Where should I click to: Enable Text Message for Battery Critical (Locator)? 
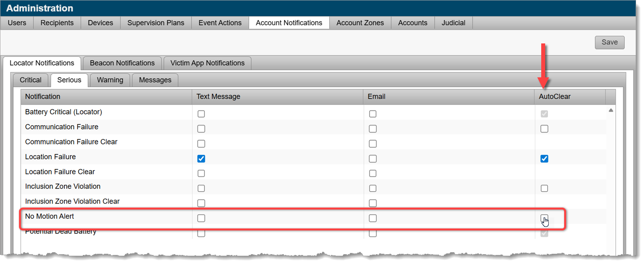pyautogui.click(x=201, y=114)
